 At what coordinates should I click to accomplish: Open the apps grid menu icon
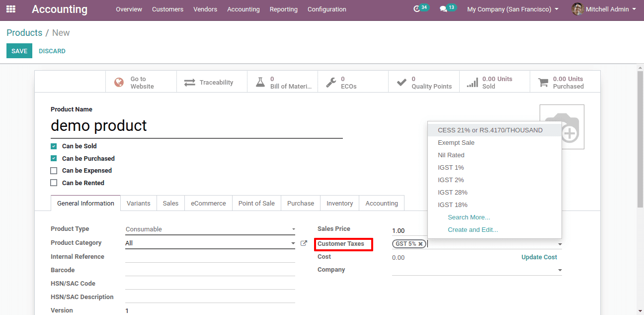click(x=10, y=9)
